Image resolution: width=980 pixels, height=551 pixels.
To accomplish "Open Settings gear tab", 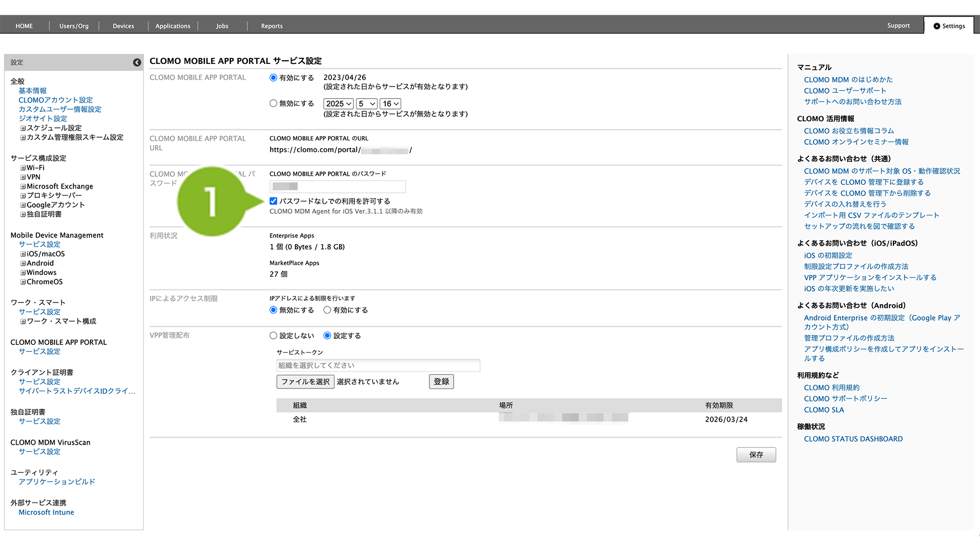I will (949, 26).
